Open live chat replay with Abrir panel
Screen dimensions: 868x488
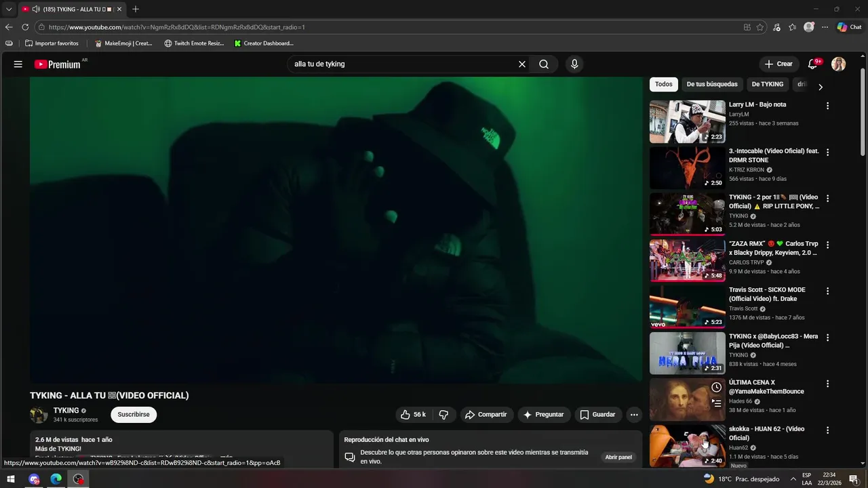coord(618,457)
